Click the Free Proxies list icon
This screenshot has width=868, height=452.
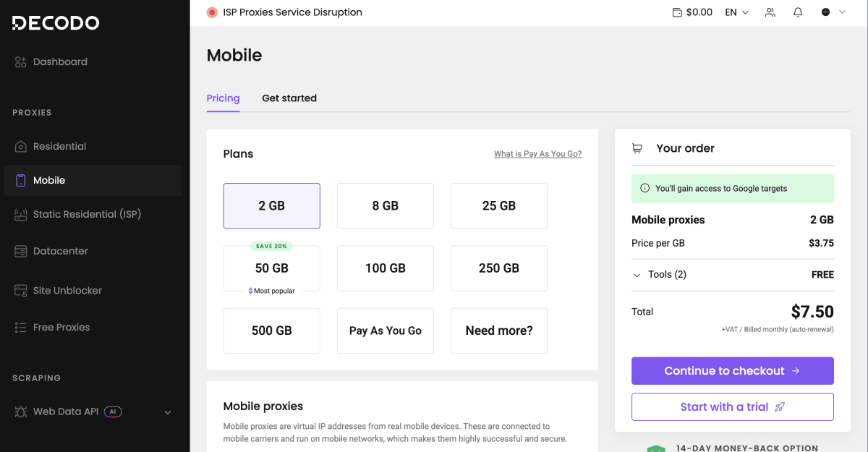pos(20,328)
